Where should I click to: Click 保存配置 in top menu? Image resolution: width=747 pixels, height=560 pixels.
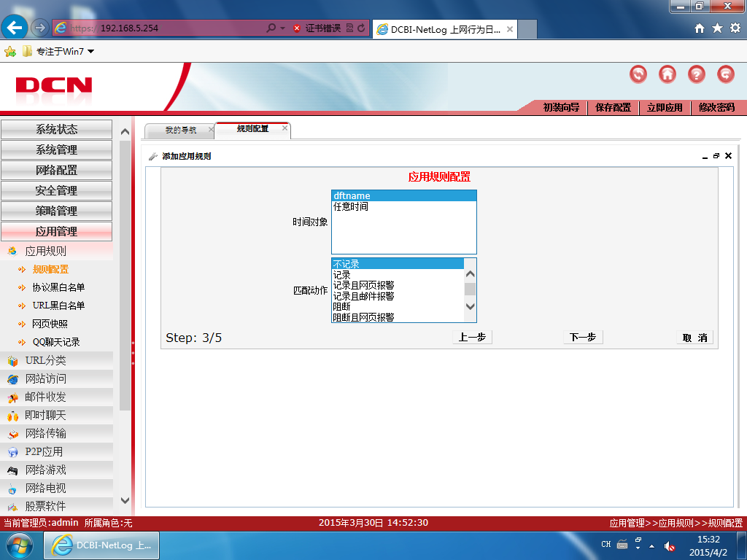click(613, 108)
